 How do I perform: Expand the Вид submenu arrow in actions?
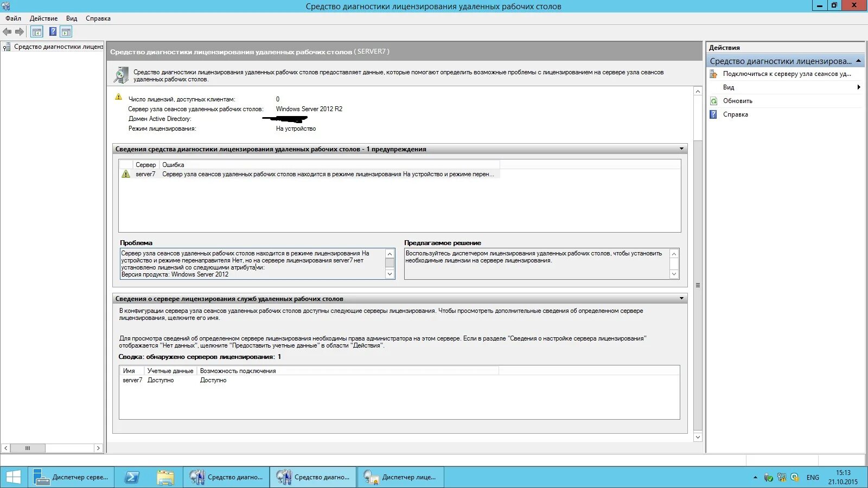click(x=858, y=87)
